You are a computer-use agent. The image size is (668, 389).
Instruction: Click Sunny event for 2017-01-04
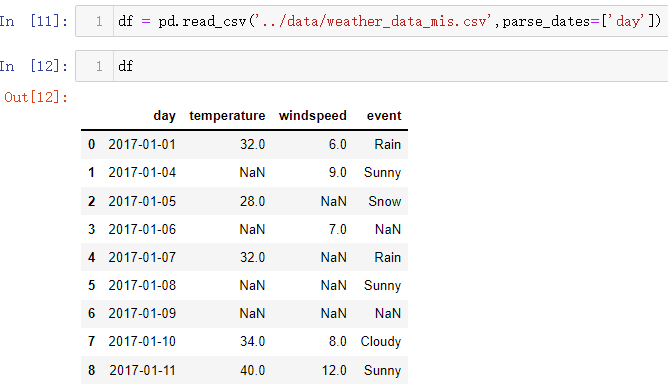[382, 173]
